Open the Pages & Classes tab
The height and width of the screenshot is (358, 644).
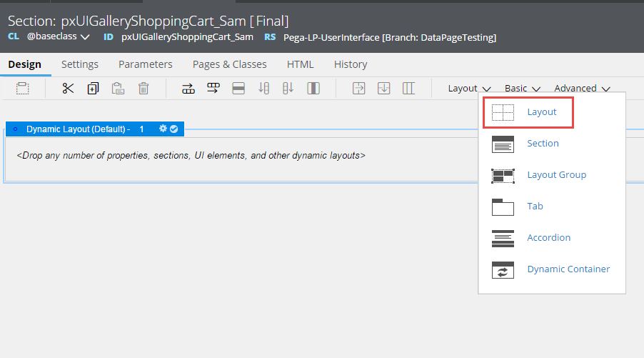(229, 64)
